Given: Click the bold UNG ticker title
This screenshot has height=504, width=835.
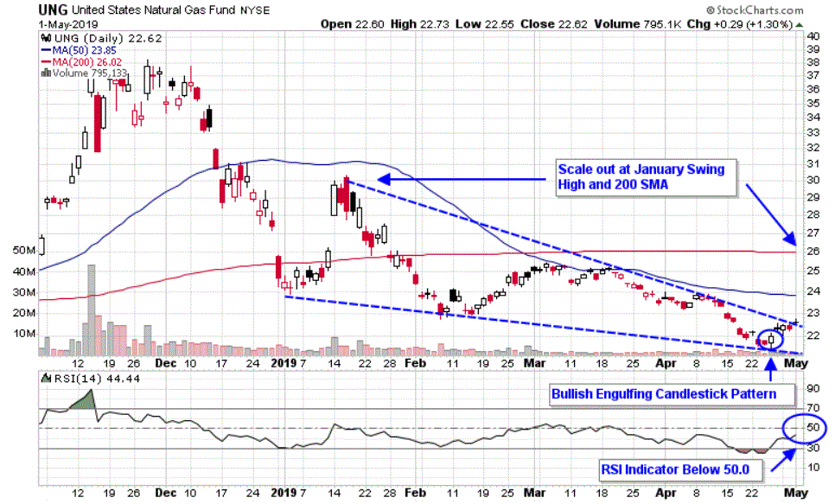Looking at the screenshot, I should pyautogui.click(x=53, y=10).
